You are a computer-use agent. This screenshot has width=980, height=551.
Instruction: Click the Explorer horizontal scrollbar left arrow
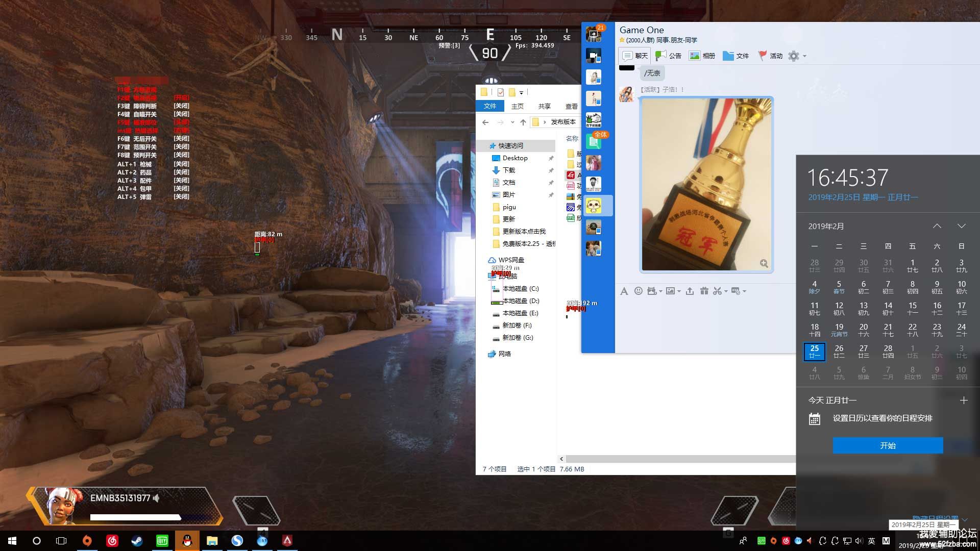coord(561,459)
